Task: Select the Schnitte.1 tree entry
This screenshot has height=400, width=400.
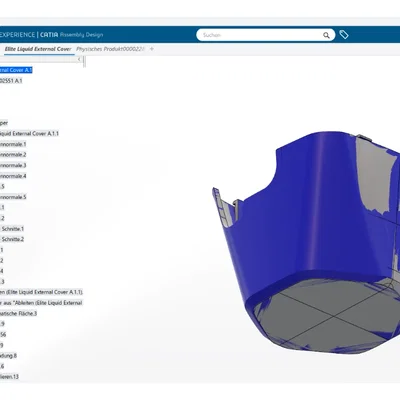Action: click(12, 229)
